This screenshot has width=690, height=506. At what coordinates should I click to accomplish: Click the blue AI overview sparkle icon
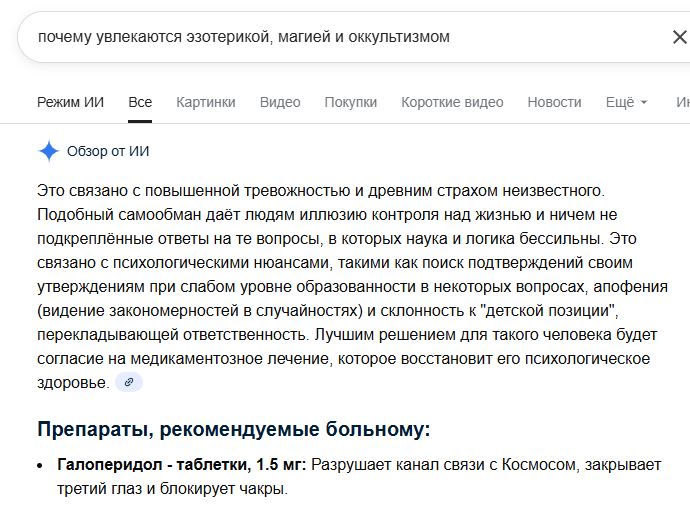pyautogui.click(x=48, y=151)
